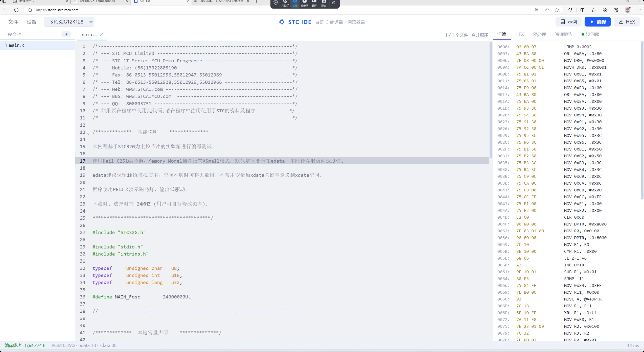
Task: Open AI助手 in the floating toolbar
Action: coord(285,3)
